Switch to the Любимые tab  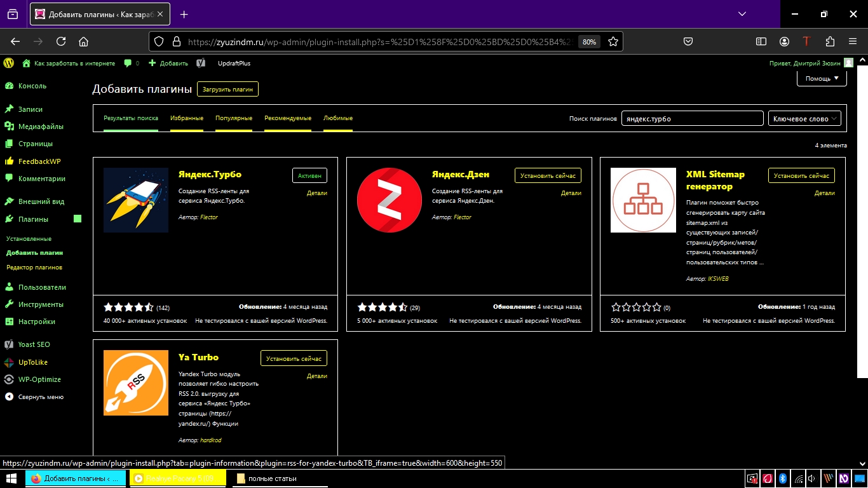click(x=338, y=118)
